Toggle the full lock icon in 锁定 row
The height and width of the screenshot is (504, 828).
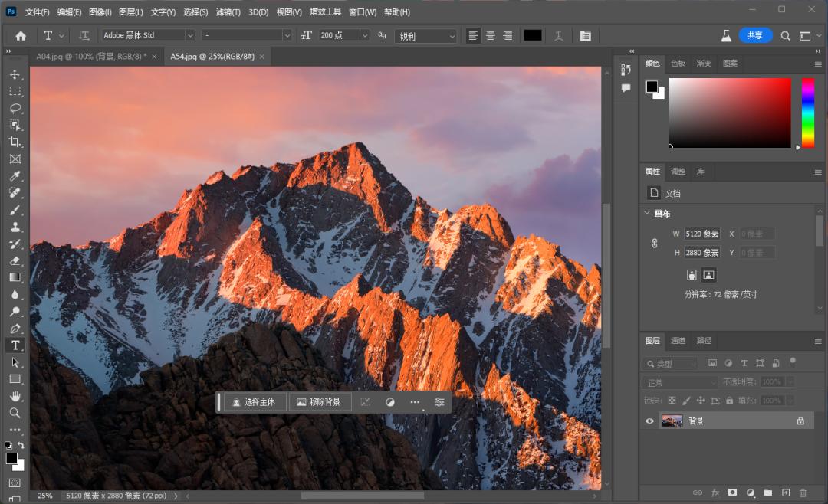coord(729,399)
